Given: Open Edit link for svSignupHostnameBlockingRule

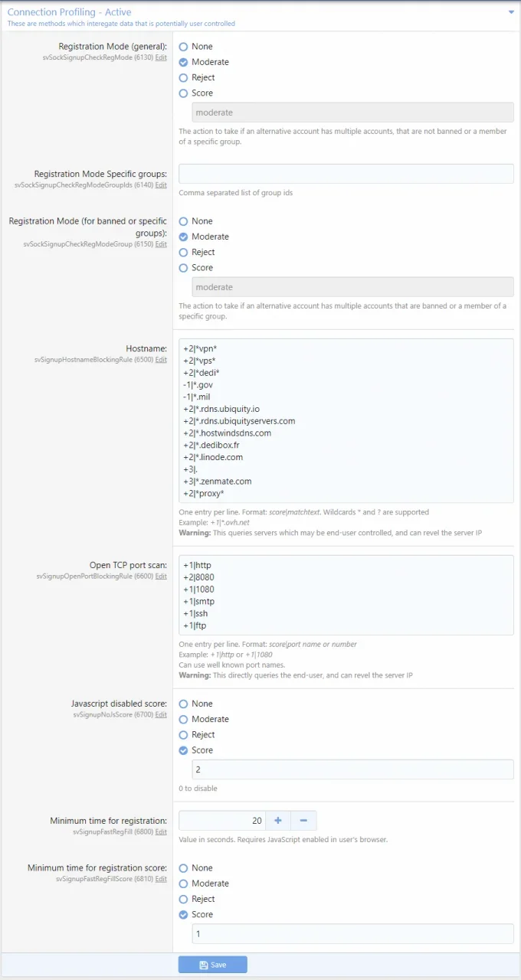Looking at the screenshot, I should (161, 360).
